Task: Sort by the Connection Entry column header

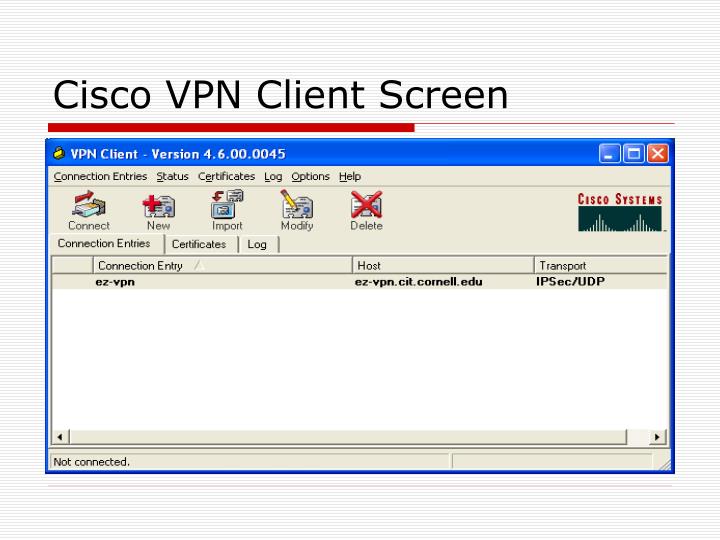Action: (222, 265)
